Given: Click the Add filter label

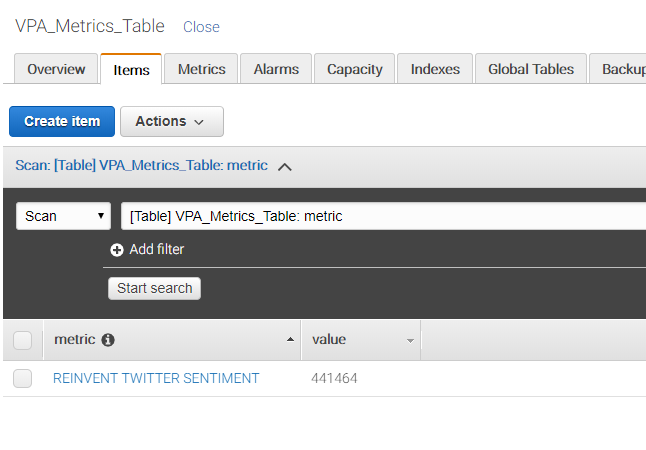Looking at the screenshot, I should pyautogui.click(x=157, y=249).
